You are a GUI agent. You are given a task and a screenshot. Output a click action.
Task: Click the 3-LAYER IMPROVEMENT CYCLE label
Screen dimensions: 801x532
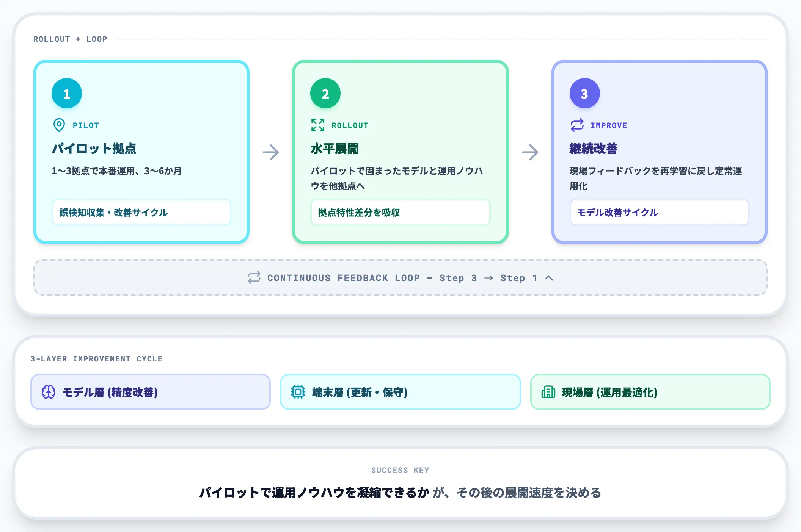point(96,359)
